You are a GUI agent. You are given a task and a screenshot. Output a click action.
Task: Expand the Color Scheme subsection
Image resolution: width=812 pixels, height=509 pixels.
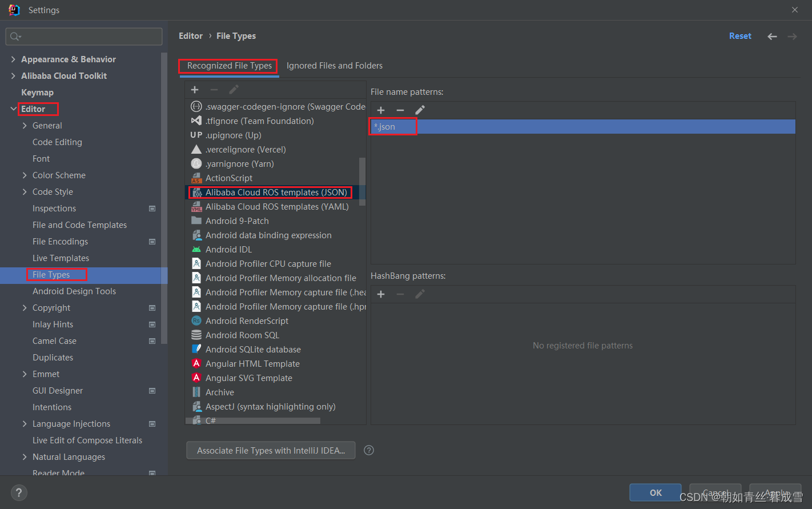25,175
